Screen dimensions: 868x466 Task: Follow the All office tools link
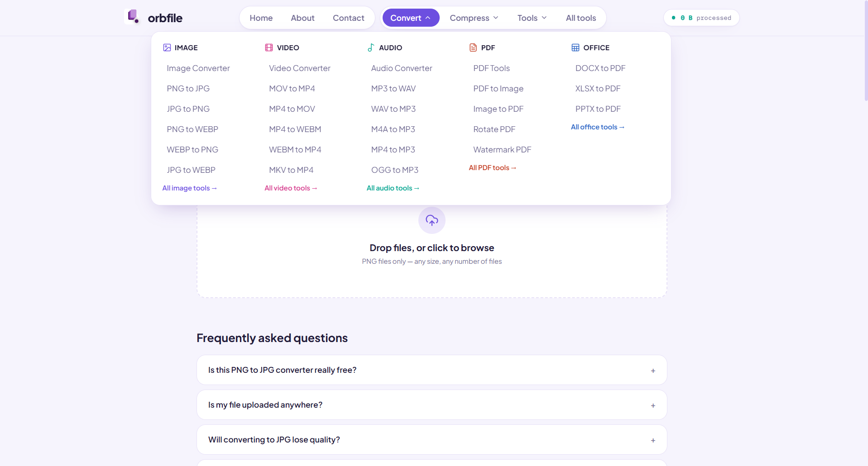tap(598, 127)
